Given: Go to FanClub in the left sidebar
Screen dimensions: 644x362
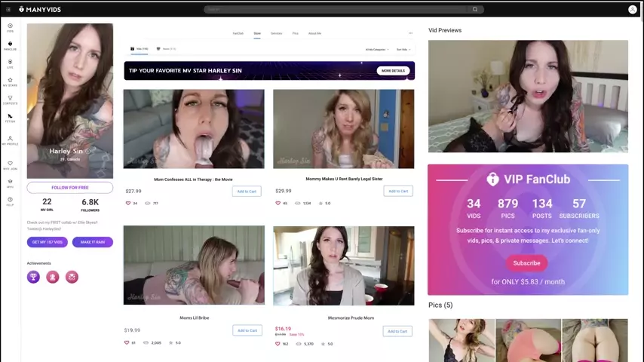Looking at the screenshot, I should 10,45.
